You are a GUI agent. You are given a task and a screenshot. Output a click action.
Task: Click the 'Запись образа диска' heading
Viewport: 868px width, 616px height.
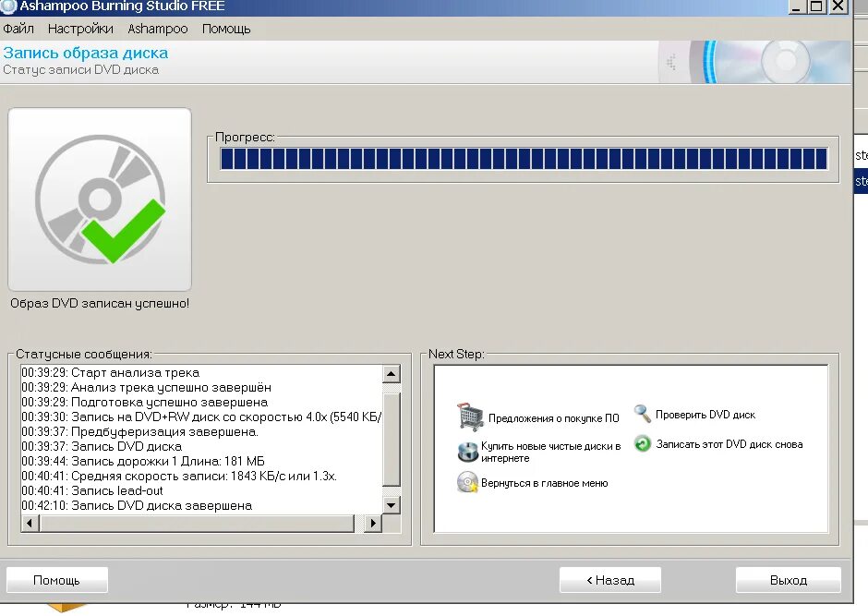85,54
